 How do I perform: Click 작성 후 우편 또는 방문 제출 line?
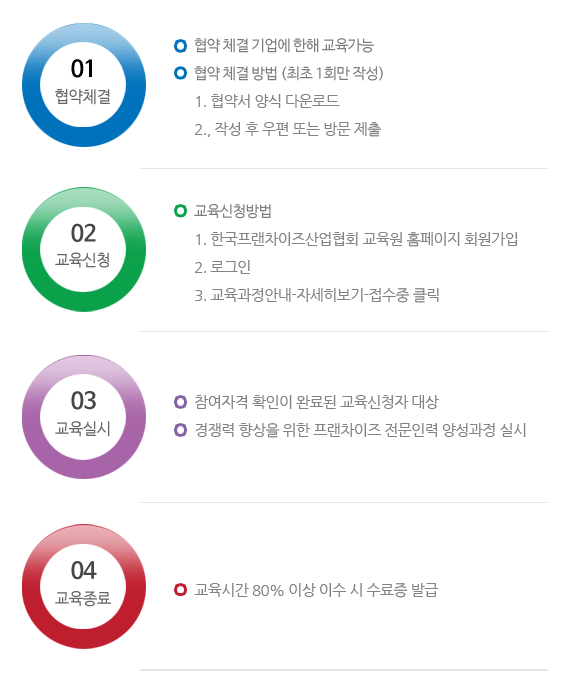pos(297,129)
